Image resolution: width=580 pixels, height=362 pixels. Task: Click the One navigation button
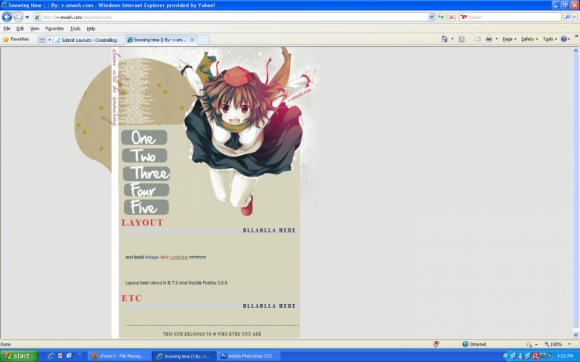pos(144,138)
